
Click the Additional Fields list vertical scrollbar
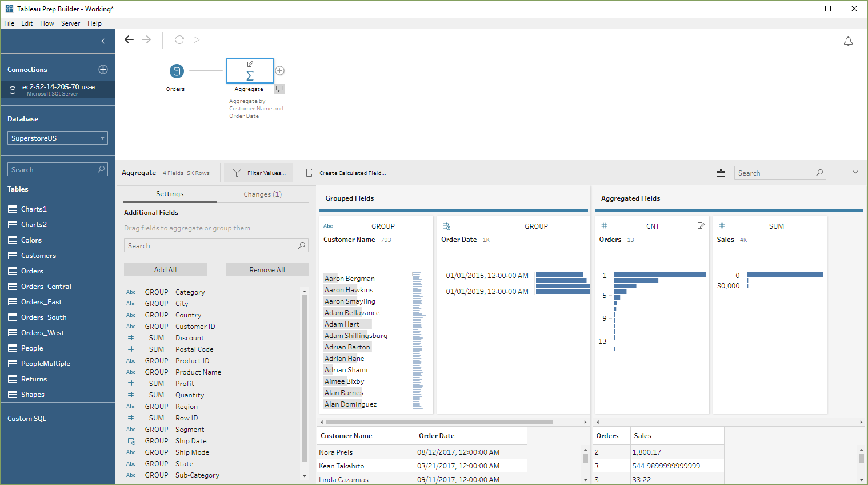305,378
